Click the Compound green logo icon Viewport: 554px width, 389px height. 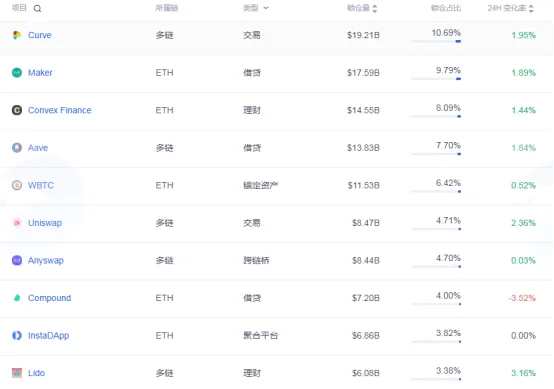tap(17, 298)
